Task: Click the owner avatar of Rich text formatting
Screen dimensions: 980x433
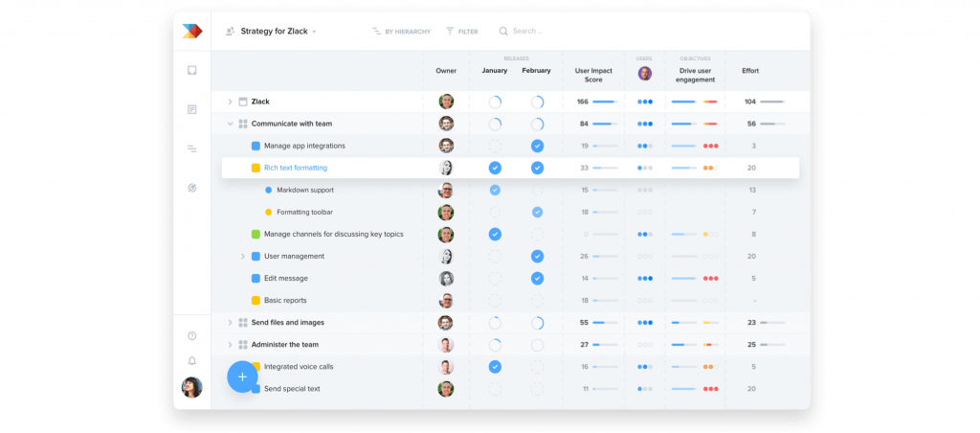Action: tap(446, 168)
